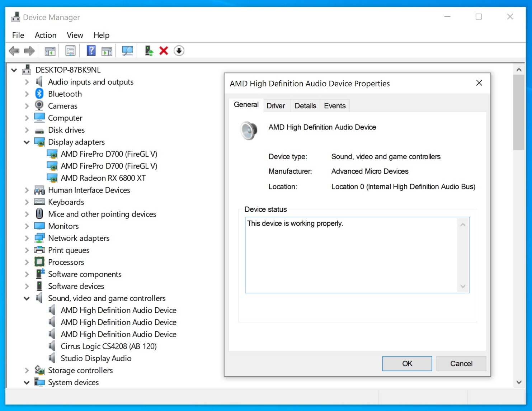Click the Back arrow toolbar icon
This screenshot has height=411, width=532.
pyautogui.click(x=14, y=51)
